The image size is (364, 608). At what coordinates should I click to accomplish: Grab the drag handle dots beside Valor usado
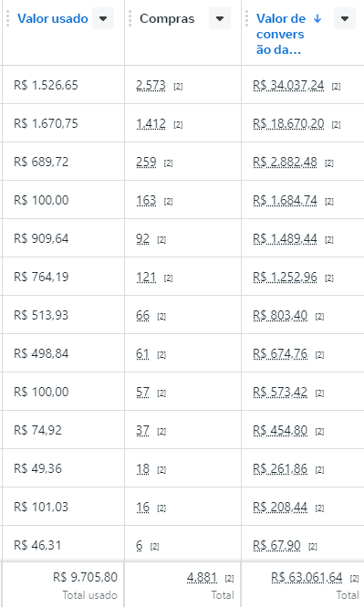pos(7,18)
